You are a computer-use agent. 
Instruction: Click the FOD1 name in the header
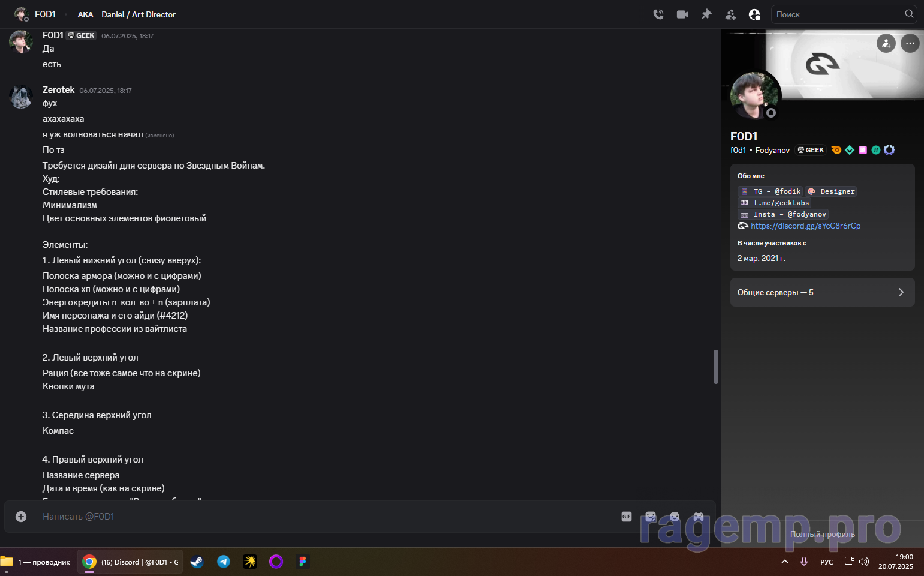pyautogui.click(x=46, y=14)
